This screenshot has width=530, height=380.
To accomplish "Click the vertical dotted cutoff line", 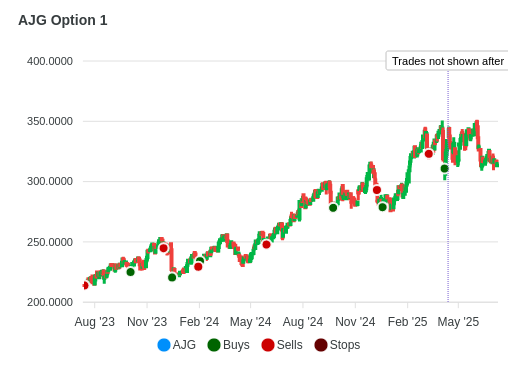I will (448, 237).
